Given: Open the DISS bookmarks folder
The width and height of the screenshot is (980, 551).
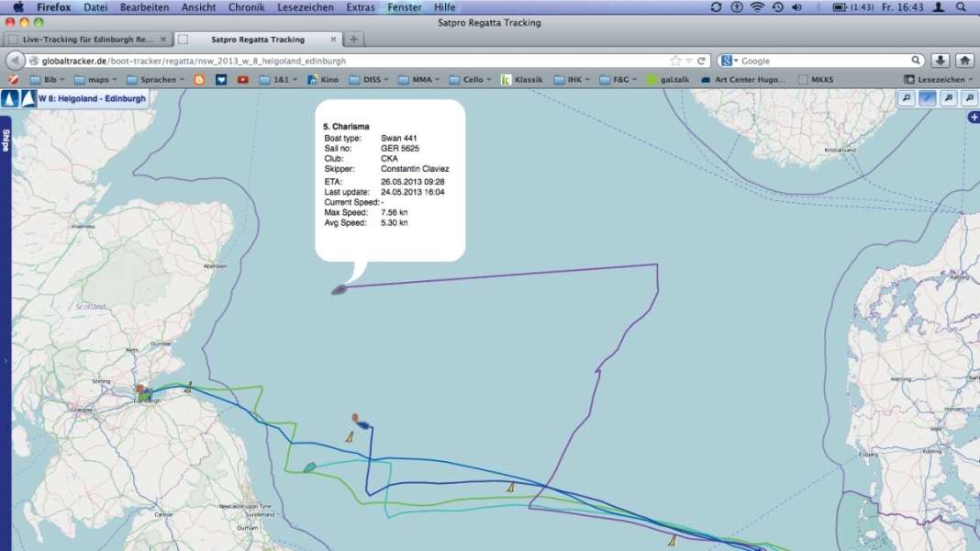Looking at the screenshot, I should tap(369, 79).
